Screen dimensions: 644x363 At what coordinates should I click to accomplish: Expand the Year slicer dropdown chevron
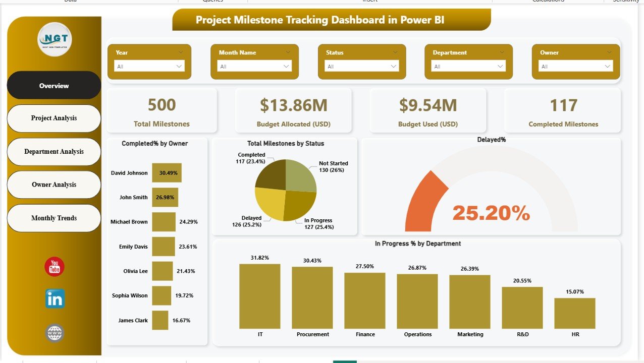pos(179,66)
